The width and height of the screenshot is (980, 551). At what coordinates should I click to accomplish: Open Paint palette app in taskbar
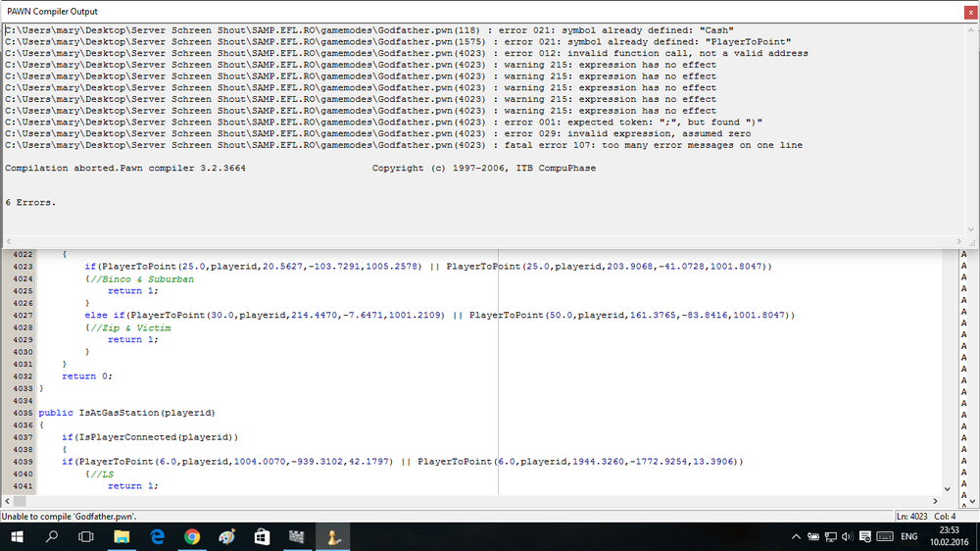227,536
